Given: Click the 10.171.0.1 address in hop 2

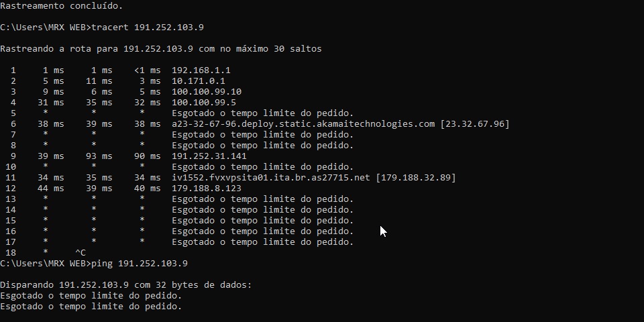Looking at the screenshot, I should pos(199,81).
